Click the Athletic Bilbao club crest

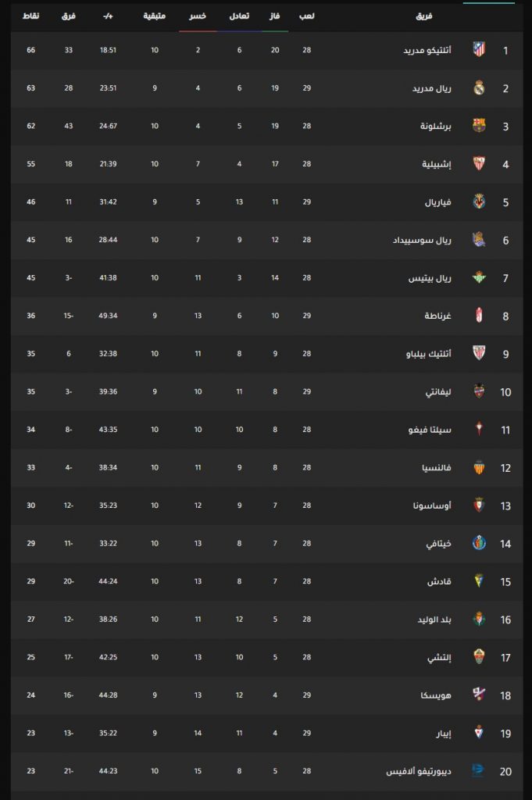point(479,353)
